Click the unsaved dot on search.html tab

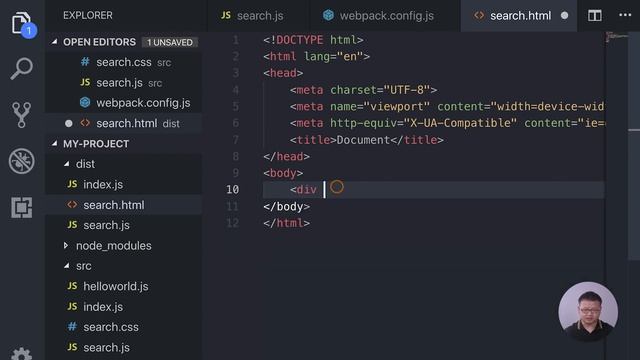pyautogui.click(x=564, y=16)
